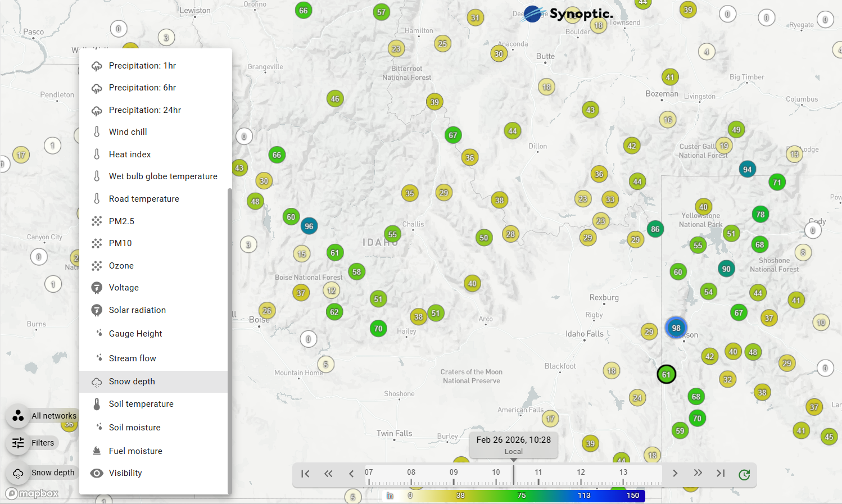Click the station marker showing 98 near Jackson
Image resolution: width=842 pixels, height=504 pixels.
click(x=676, y=328)
